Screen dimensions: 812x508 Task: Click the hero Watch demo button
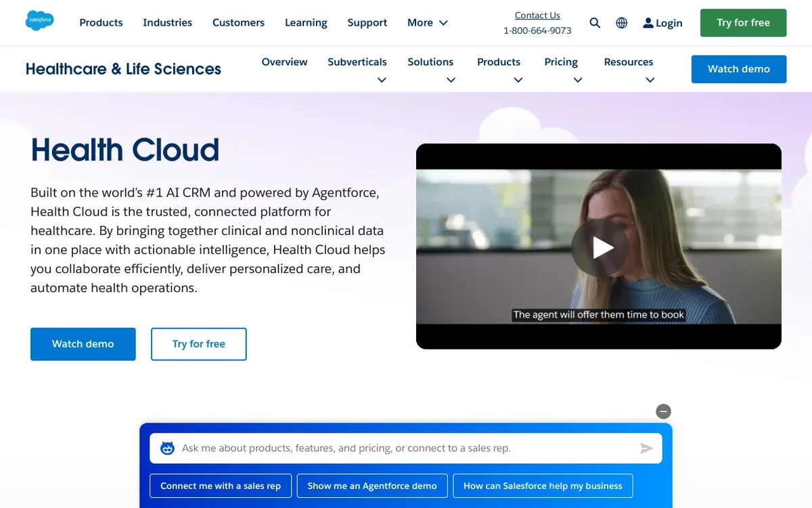click(83, 344)
